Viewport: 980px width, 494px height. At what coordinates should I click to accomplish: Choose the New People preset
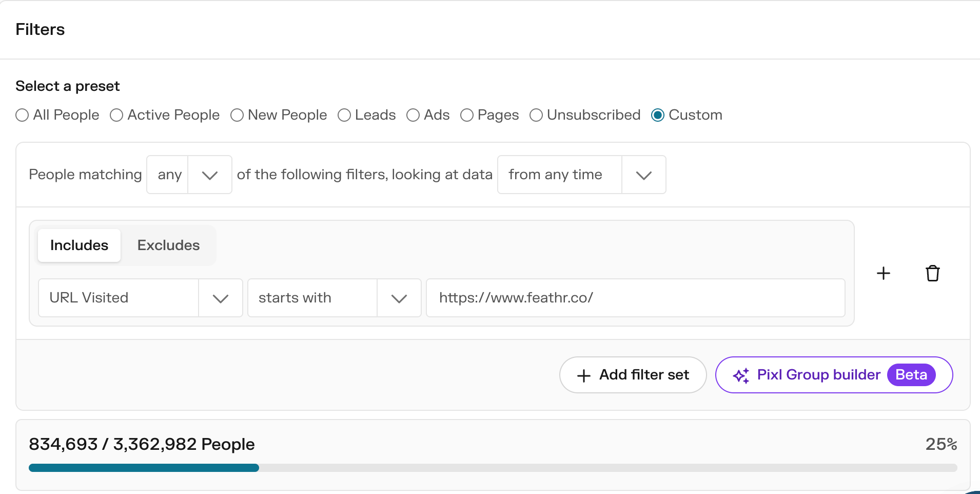pos(237,115)
